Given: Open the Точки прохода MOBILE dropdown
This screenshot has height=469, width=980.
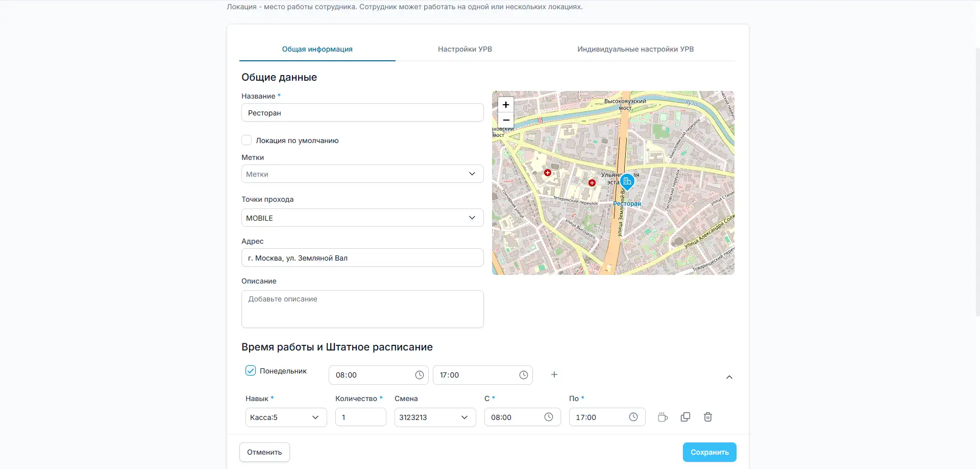Looking at the screenshot, I should tap(362, 218).
